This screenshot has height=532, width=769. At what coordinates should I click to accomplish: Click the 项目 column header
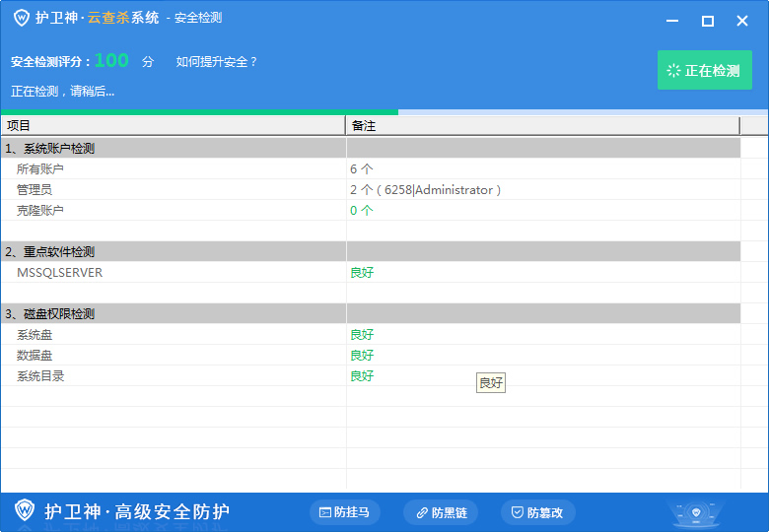(173, 126)
